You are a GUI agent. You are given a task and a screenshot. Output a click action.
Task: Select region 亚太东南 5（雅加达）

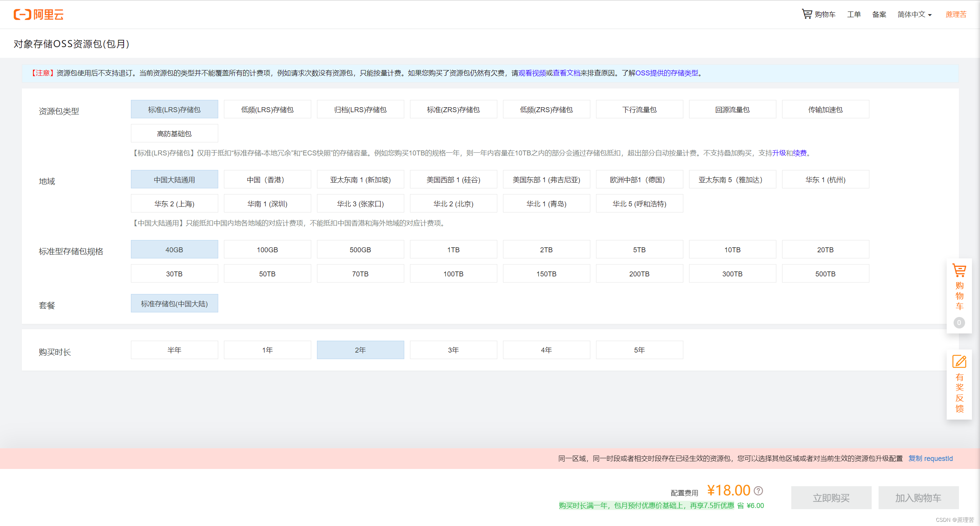click(733, 180)
